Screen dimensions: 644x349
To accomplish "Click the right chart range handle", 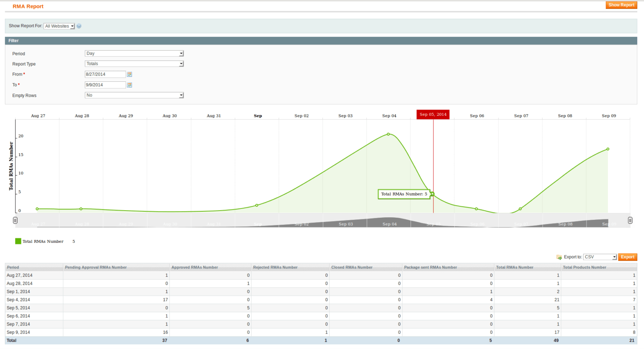I will [x=630, y=220].
